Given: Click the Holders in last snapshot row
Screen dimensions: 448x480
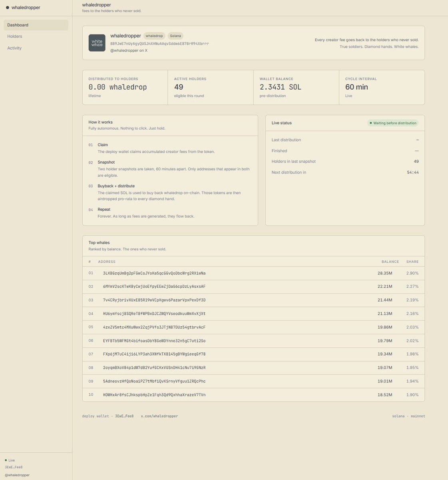Looking at the screenshot, I should [345, 162].
